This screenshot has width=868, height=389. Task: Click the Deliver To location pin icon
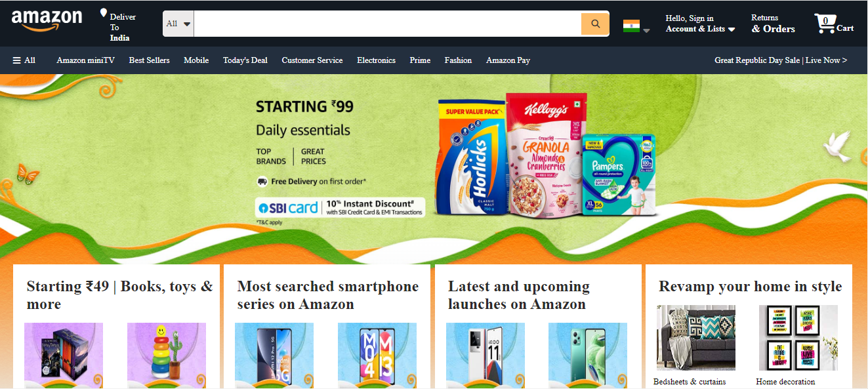[103, 14]
